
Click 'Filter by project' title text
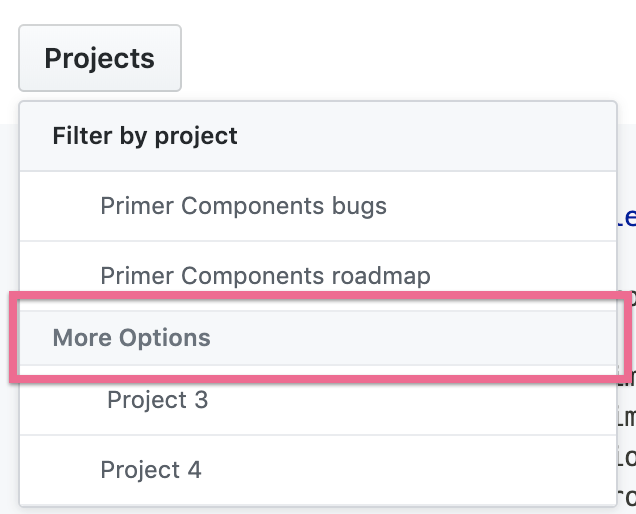click(x=145, y=135)
